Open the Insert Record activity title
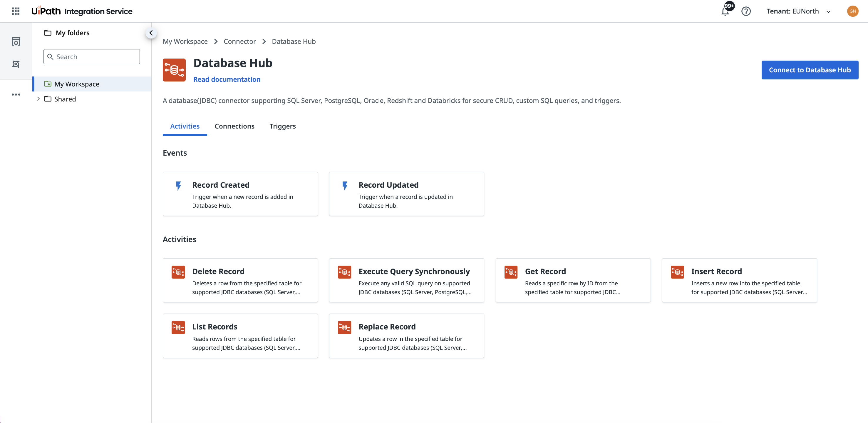This screenshot has height=423, width=868. (x=716, y=271)
